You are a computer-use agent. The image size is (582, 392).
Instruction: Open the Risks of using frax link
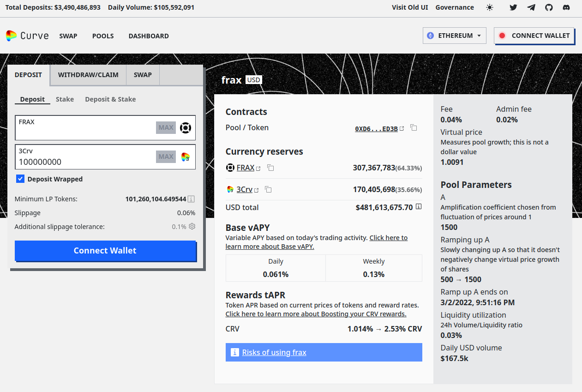pos(274,352)
